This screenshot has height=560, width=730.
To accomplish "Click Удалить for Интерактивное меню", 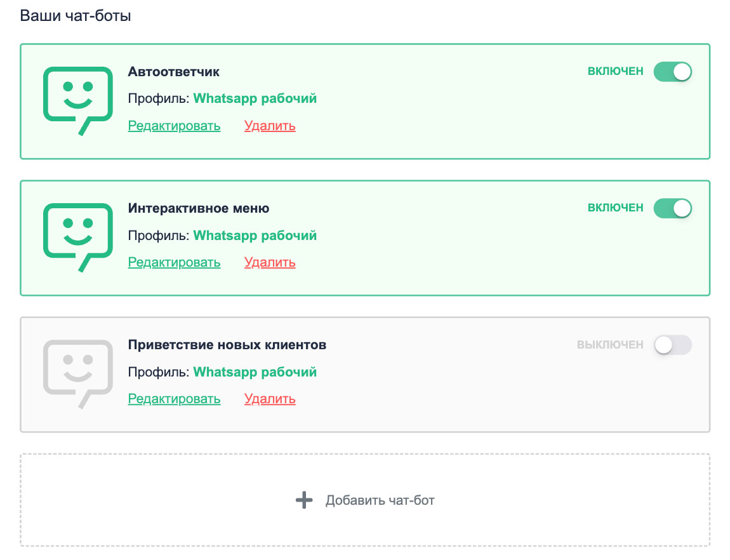I will point(270,262).
